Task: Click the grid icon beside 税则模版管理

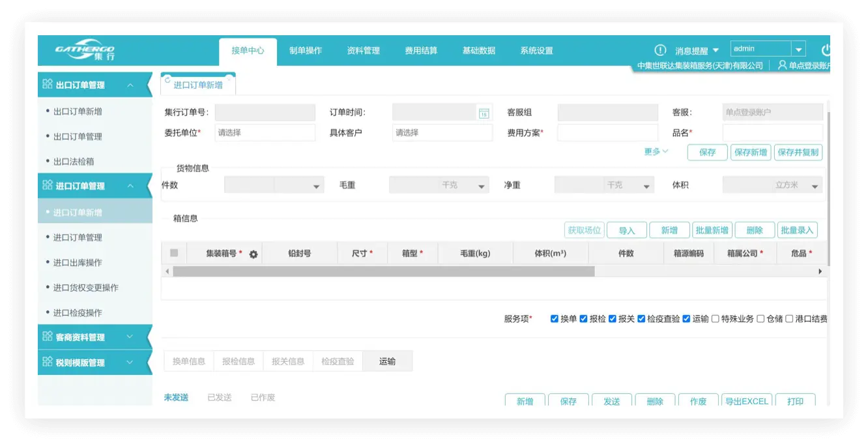Action: pos(47,362)
